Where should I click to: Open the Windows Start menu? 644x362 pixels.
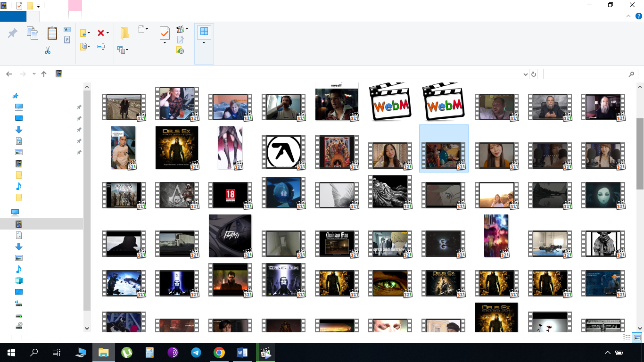pyautogui.click(x=11, y=352)
